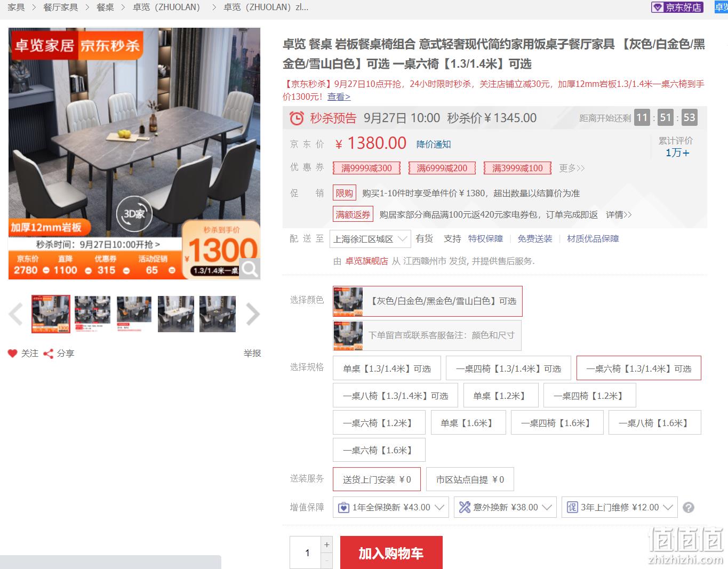Claim coupon 满9999减300

(366, 168)
